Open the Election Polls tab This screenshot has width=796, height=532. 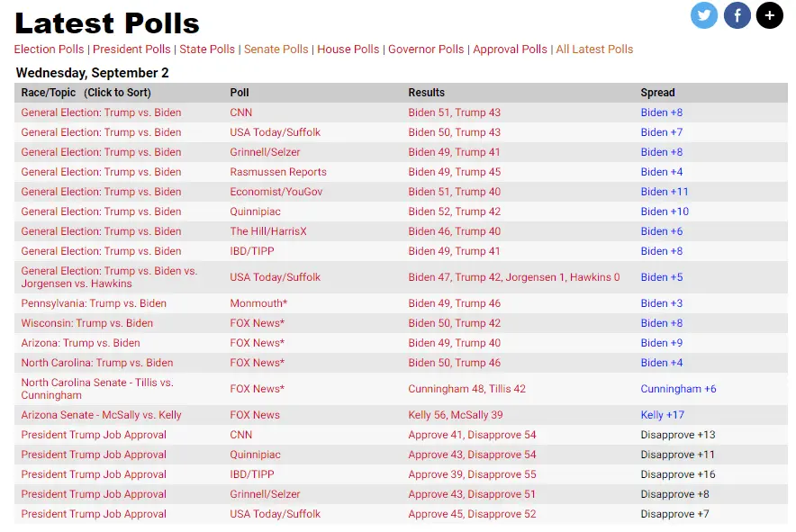click(49, 50)
